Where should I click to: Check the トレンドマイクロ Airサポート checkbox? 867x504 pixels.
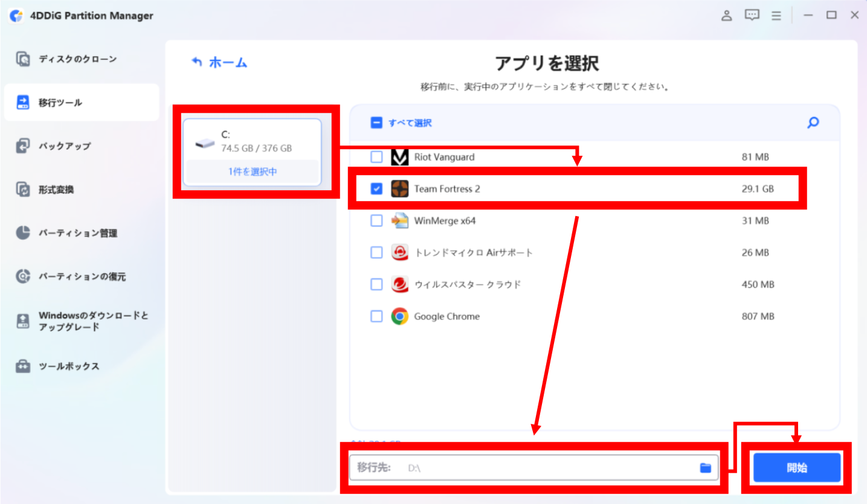(x=376, y=252)
